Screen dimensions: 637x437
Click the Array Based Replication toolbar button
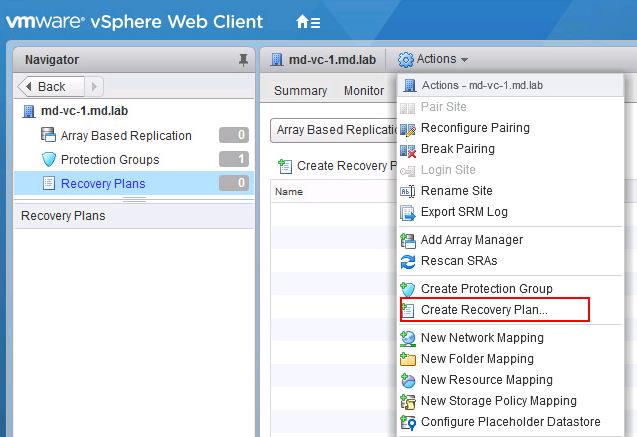pyautogui.click(x=334, y=130)
